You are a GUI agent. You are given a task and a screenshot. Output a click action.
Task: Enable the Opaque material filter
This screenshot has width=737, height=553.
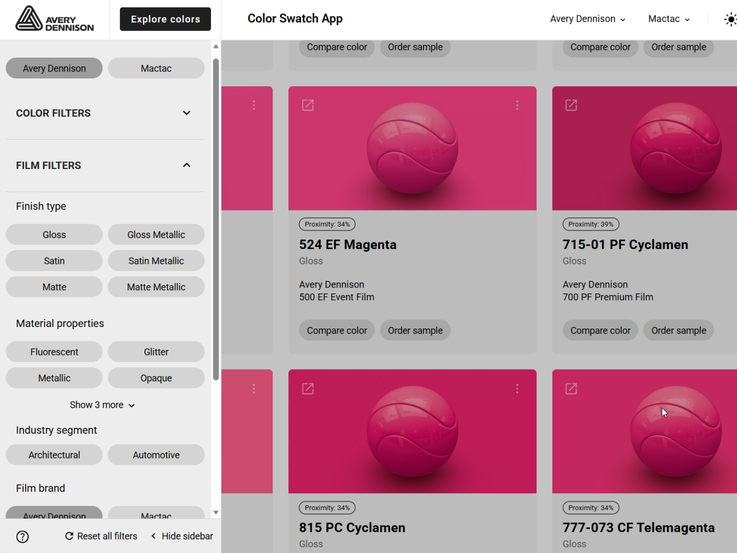(x=156, y=378)
